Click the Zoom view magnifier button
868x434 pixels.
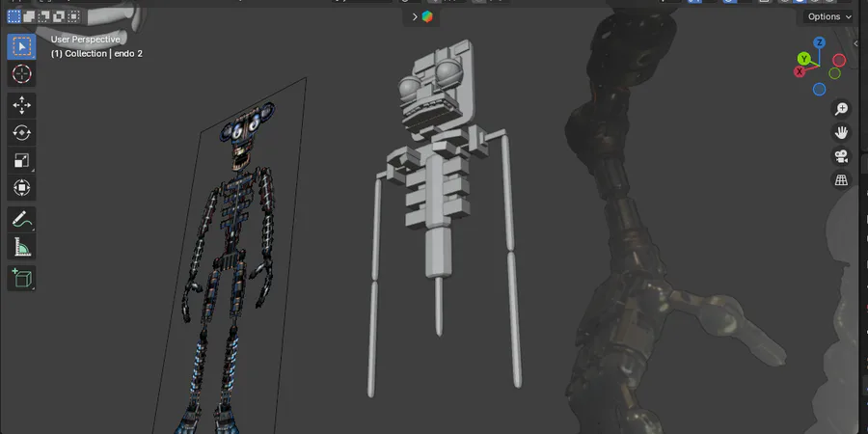(841, 108)
